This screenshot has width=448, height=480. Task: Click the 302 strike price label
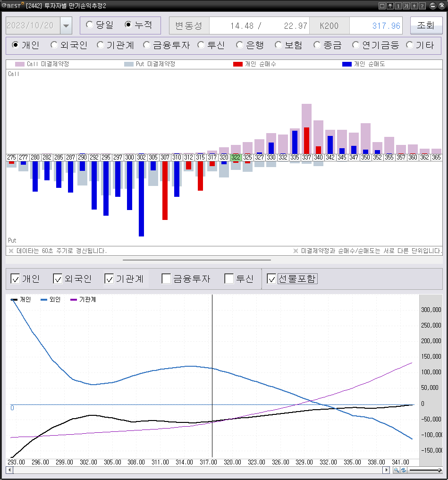(x=142, y=157)
